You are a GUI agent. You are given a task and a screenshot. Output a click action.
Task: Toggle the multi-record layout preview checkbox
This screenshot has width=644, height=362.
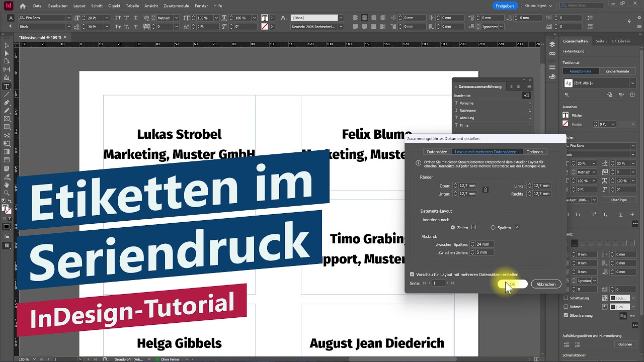click(412, 275)
